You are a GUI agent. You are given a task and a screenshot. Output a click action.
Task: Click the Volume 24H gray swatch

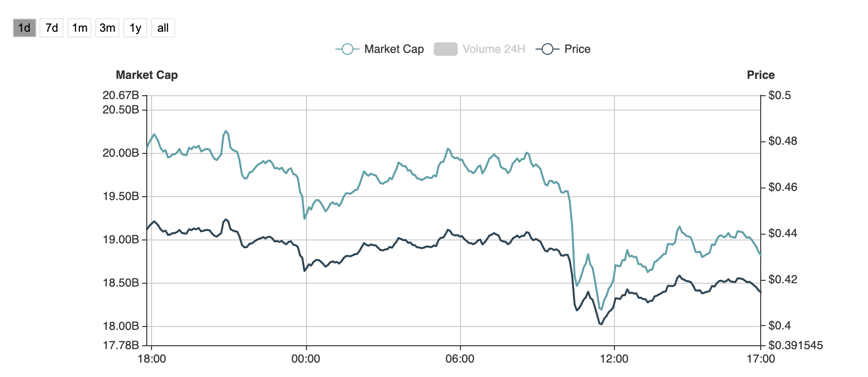point(446,49)
